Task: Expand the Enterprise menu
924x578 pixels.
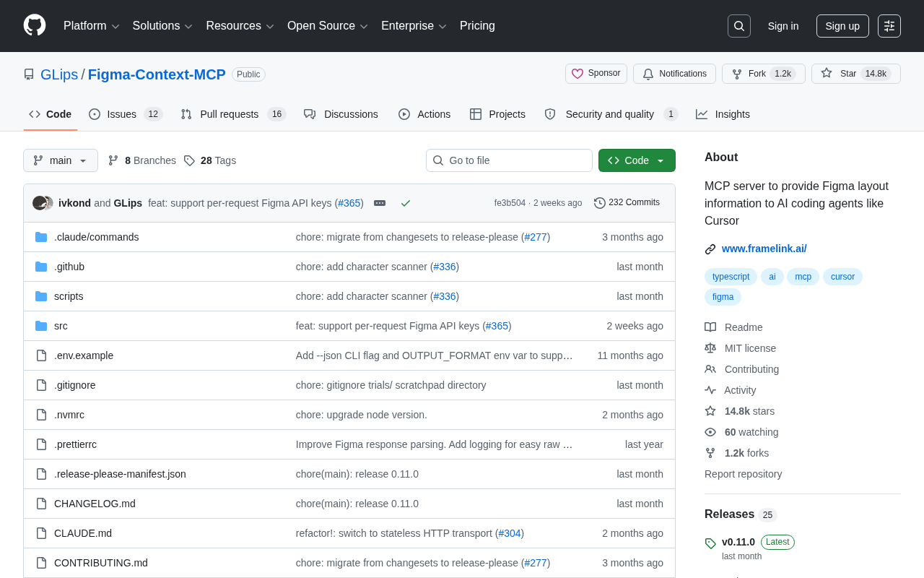Action: coord(414,26)
